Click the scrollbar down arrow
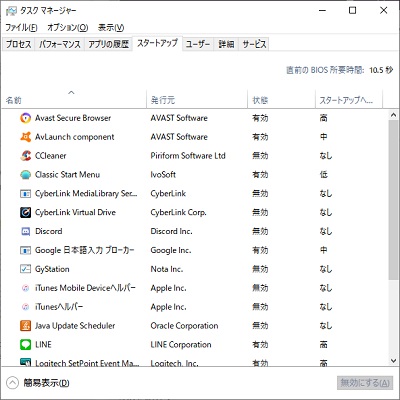Image resolution: width=400 pixels, height=400 pixels. [x=393, y=360]
